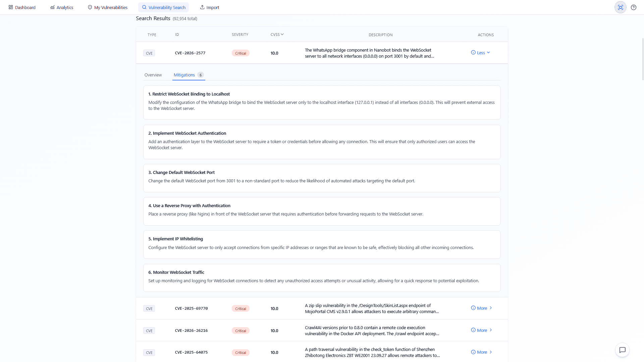This screenshot has width=644, height=362.
Task: Open the fullscreen capture icon at top right
Action: pos(620,7)
